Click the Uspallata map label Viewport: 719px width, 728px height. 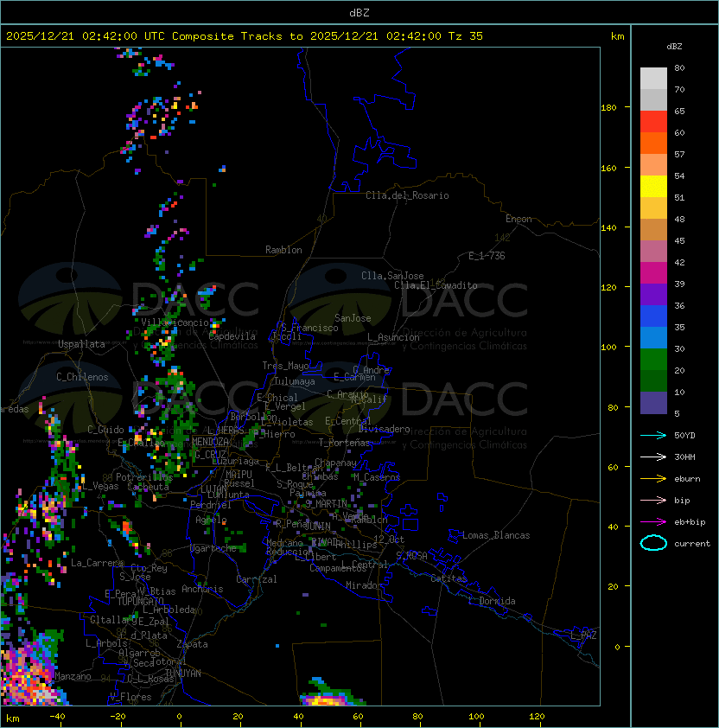coord(81,344)
